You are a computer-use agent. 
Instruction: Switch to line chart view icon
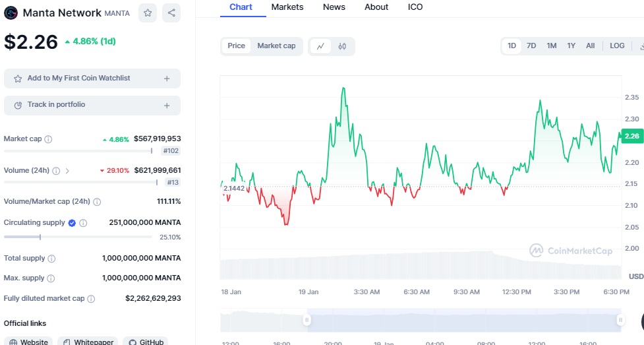pos(320,46)
